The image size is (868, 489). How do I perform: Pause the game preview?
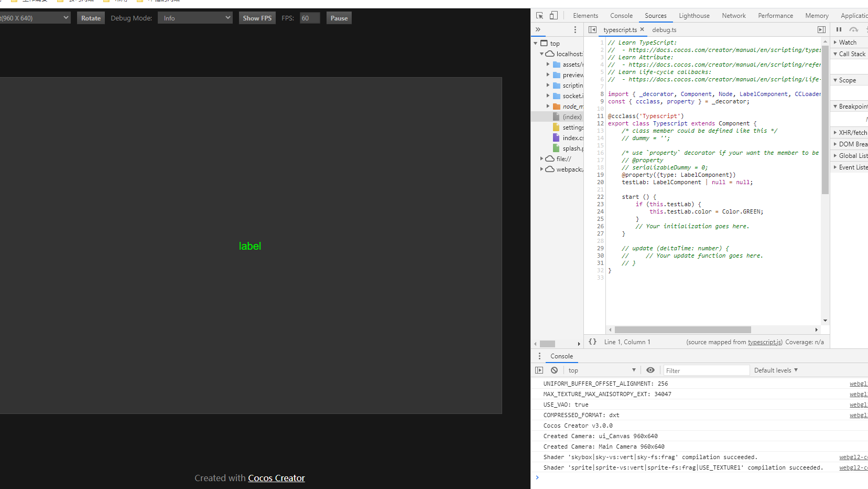click(x=339, y=18)
